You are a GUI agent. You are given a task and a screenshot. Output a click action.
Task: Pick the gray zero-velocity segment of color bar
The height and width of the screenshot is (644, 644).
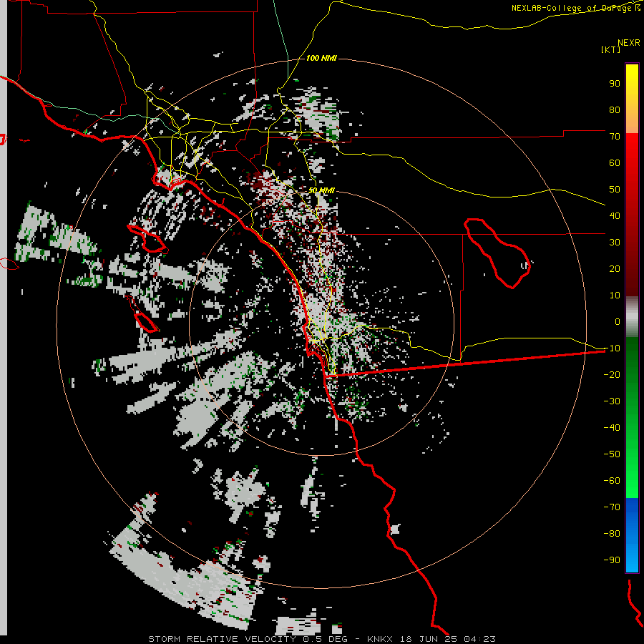(x=632, y=317)
